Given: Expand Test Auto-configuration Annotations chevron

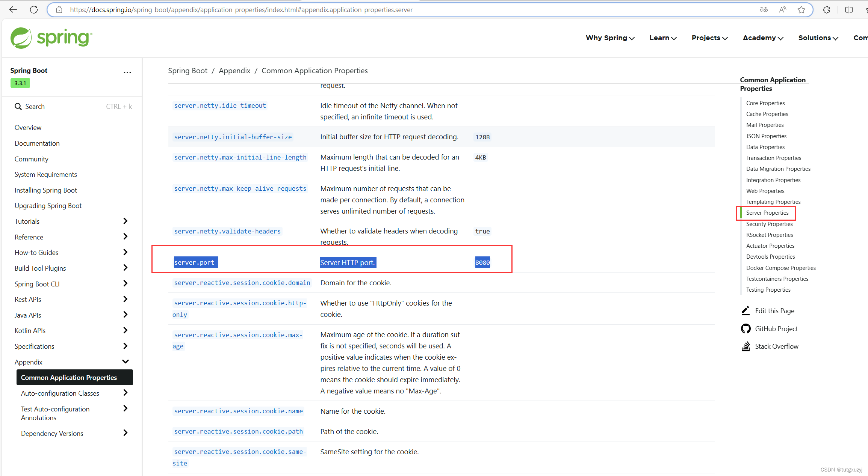Looking at the screenshot, I should (126, 408).
